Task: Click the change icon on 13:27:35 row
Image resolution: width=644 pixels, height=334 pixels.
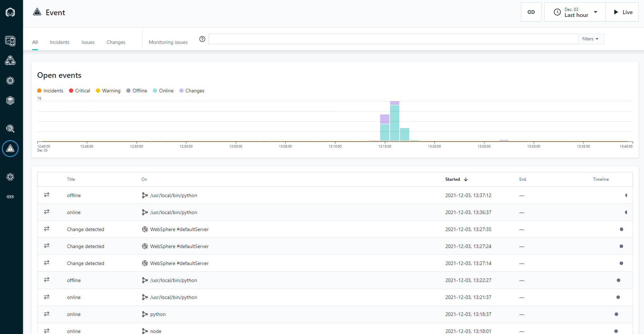Action: (47, 229)
